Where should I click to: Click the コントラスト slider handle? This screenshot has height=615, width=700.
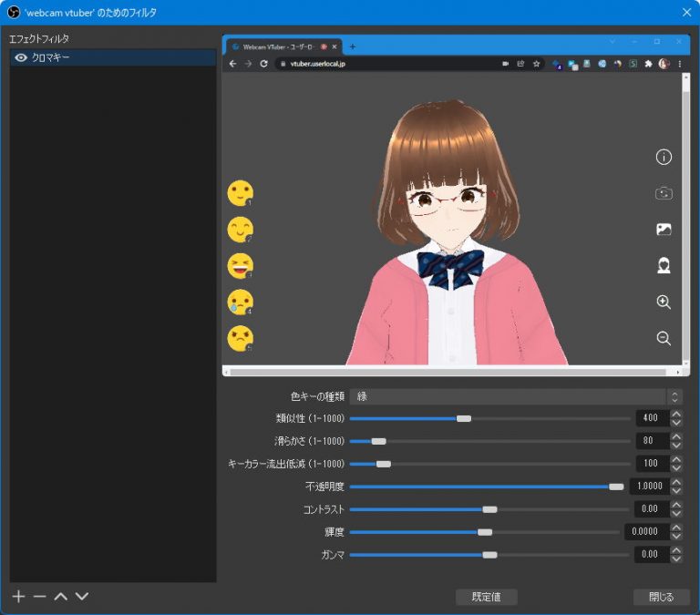(x=489, y=509)
